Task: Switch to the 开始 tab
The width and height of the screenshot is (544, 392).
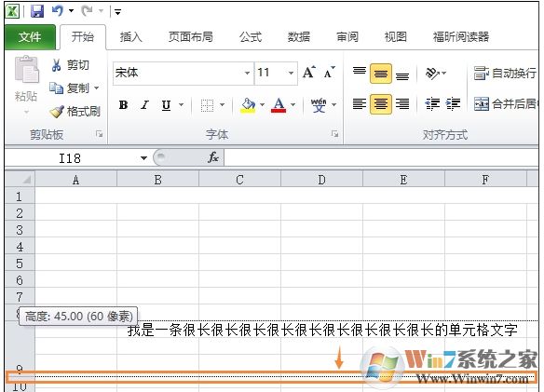Action: (83, 36)
